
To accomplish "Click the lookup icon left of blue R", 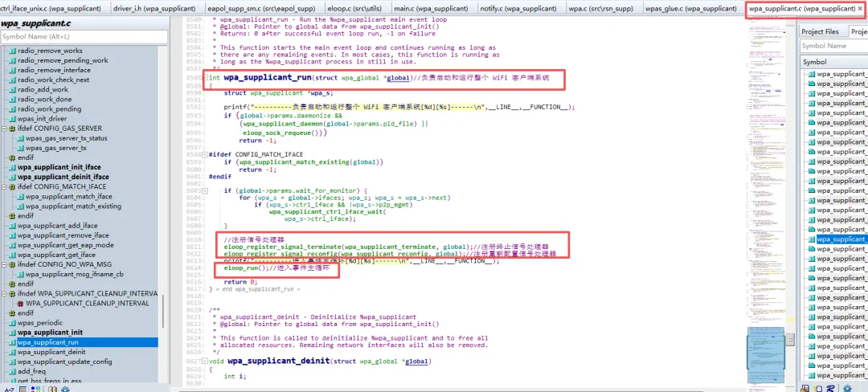I will pyautogui.click(x=818, y=390).
